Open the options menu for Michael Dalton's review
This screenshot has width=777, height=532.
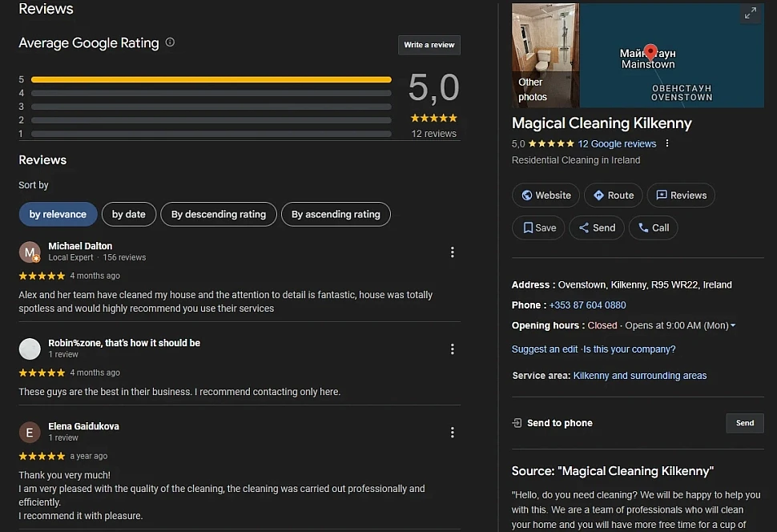click(x=452, y=252)
